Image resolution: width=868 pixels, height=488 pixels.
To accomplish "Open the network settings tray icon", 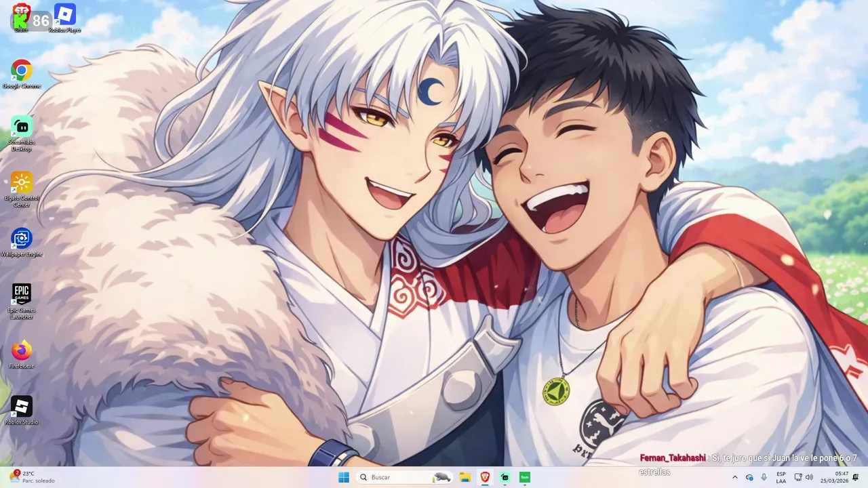I will pyautogui.click(x=798, y=477).
